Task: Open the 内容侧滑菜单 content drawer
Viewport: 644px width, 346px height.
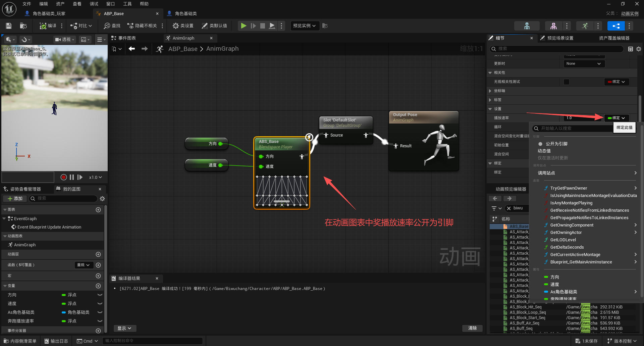Action: click(x=20, y=341)
